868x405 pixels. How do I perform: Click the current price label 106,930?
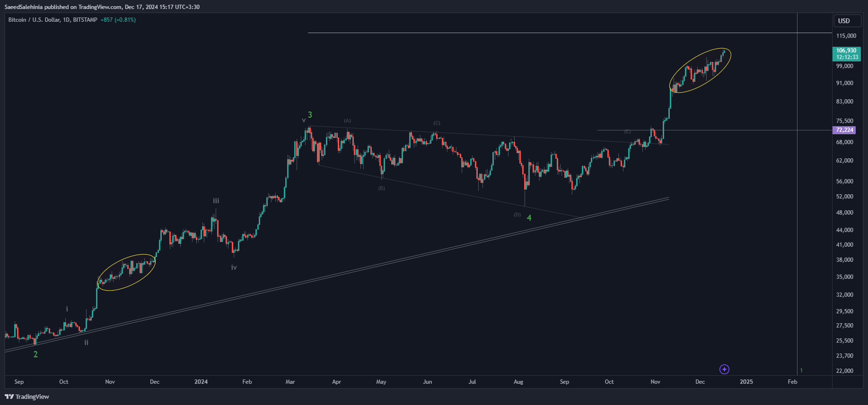pyautogui.click(x=846, y=51)
